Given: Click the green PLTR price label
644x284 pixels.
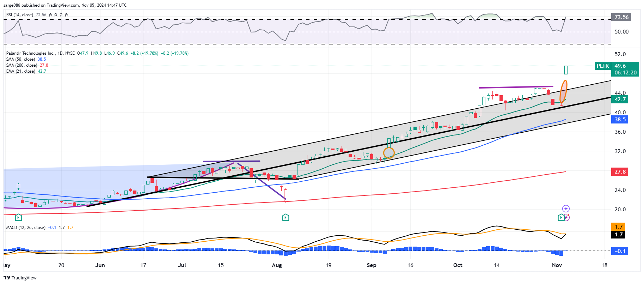Looking at the screenshot, I should (602, 66).
